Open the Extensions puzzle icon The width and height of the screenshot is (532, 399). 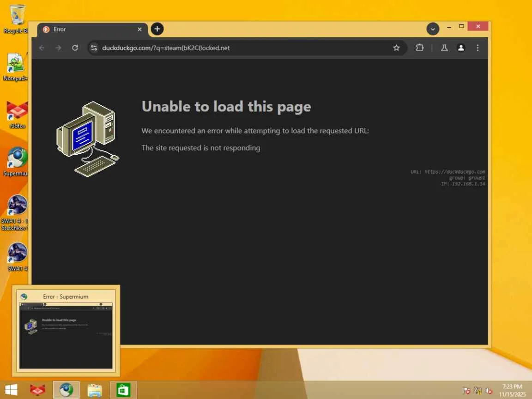(x=420, y=48)
